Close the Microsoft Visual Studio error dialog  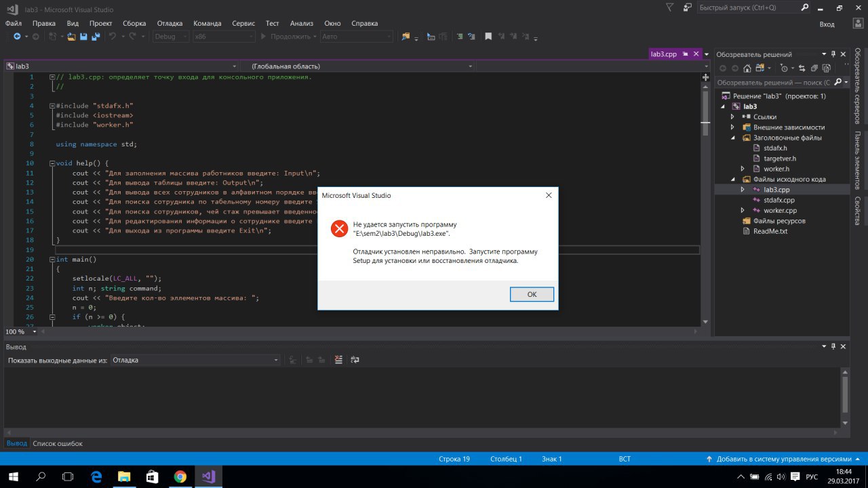point(549,195)
